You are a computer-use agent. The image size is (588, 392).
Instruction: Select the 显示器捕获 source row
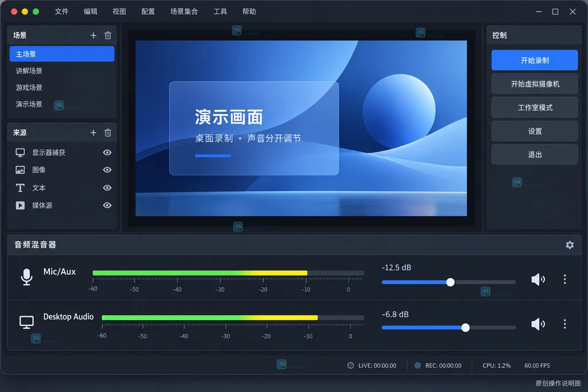(62, 153)
